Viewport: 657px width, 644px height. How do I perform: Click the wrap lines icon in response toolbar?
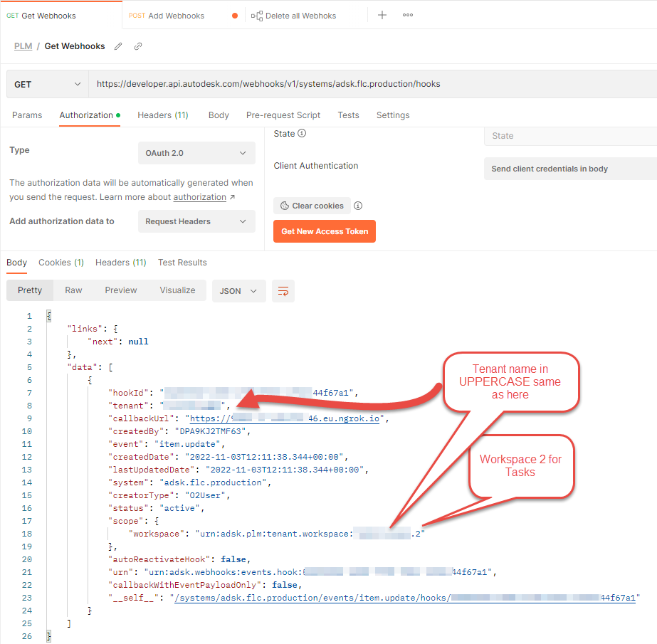[x=283, y=291]
